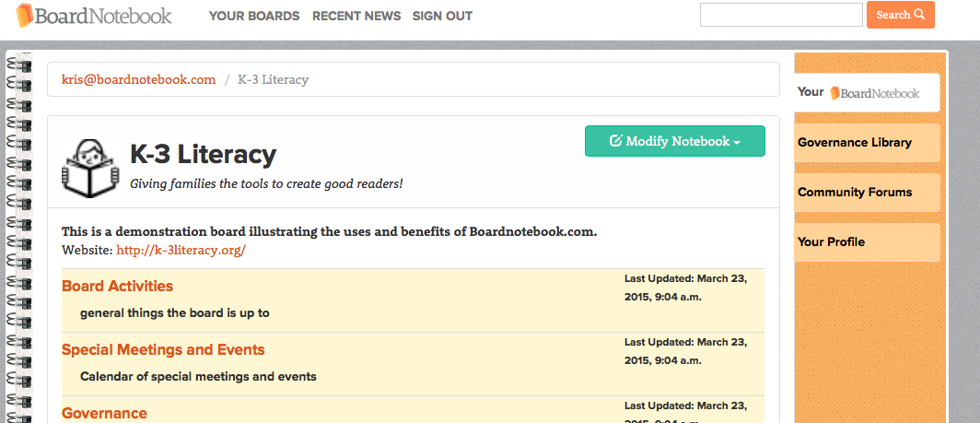The image size is (980, 423).
Task: Click 'Calendar of special meetings and events' text
Action: tap(198, 377)
